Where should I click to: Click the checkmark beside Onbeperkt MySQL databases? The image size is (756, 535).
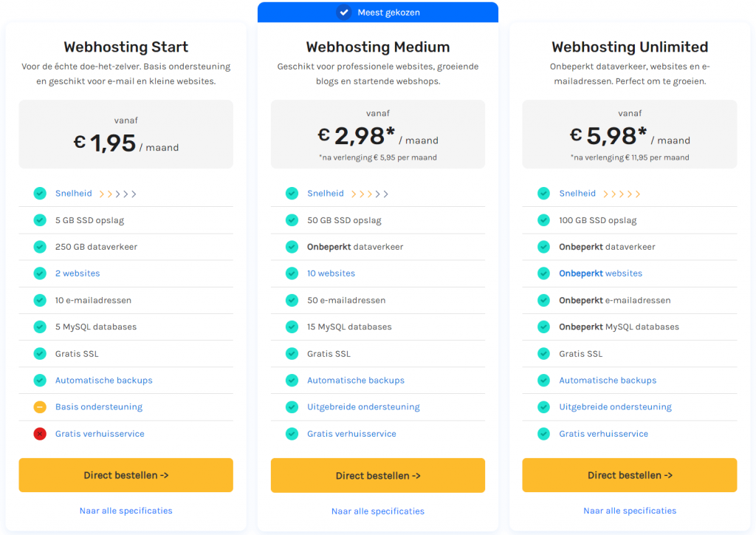543,327
